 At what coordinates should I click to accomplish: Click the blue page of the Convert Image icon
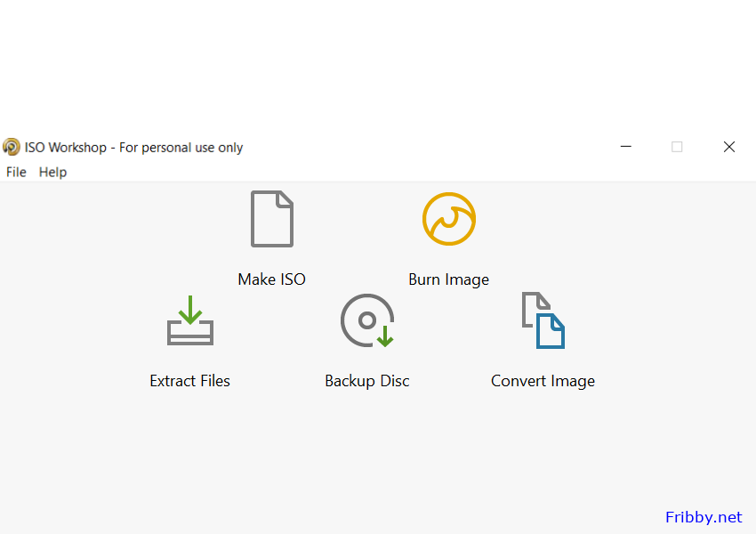pyautogui.click(x=551, y=331)
